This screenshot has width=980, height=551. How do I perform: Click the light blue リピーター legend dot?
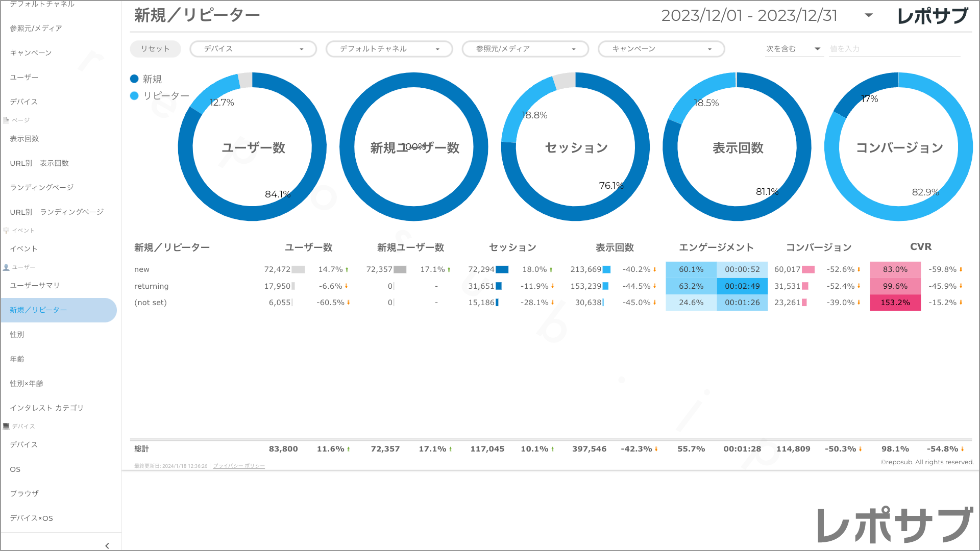(x=134, y=96)
